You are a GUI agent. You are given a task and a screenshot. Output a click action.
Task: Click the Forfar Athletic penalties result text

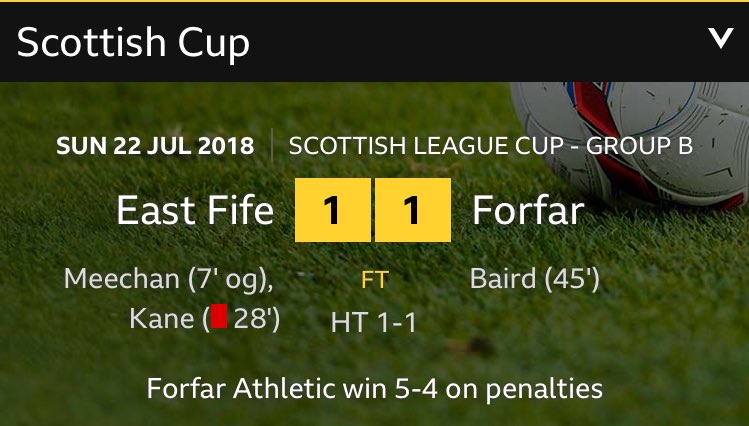tap(374, 389)
